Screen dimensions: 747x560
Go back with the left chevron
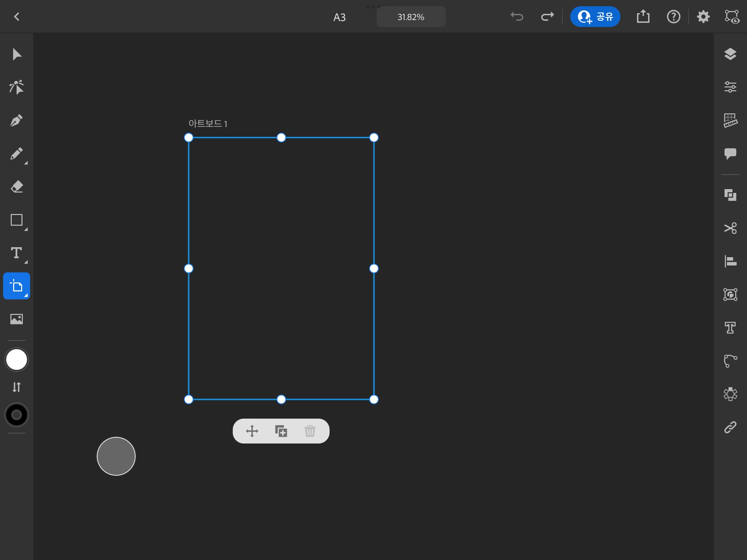(x=16, y=17)
